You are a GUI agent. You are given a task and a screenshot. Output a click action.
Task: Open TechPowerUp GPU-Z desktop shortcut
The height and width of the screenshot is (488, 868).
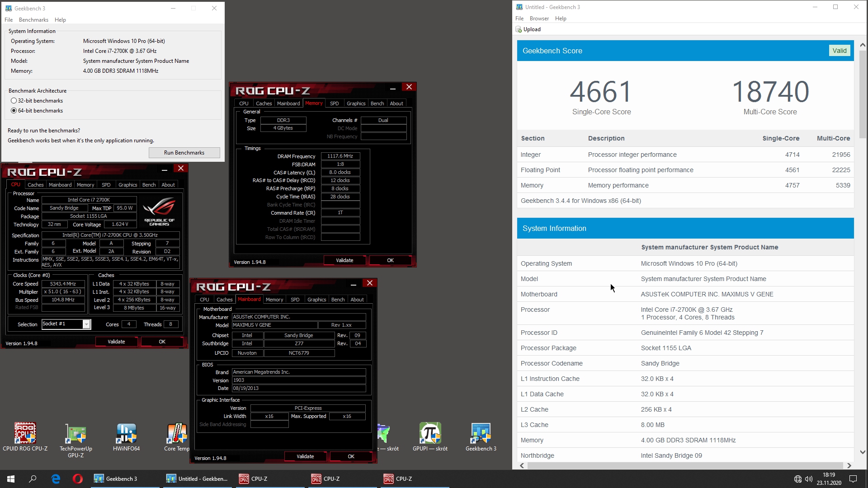click(x=76, y=440)
